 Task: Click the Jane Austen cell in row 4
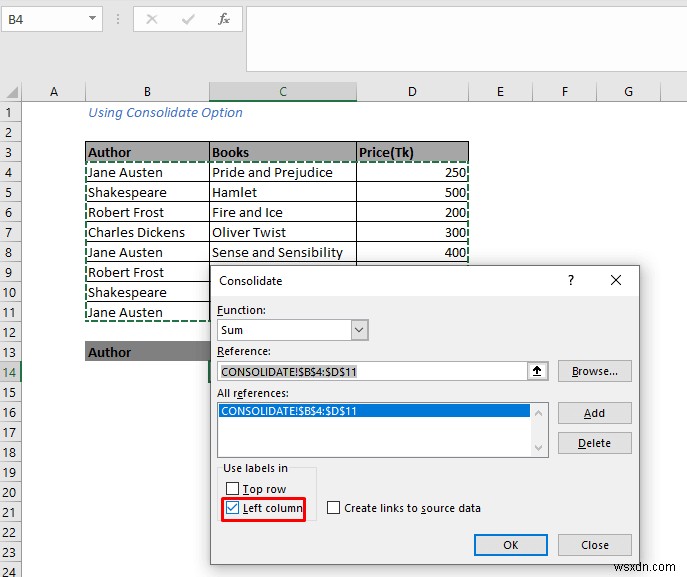pyautogui.click(x=147, y=172)
